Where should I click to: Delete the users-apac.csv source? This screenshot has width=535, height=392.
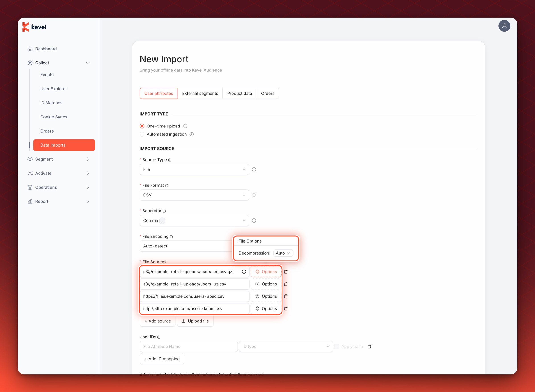(286, 296)
